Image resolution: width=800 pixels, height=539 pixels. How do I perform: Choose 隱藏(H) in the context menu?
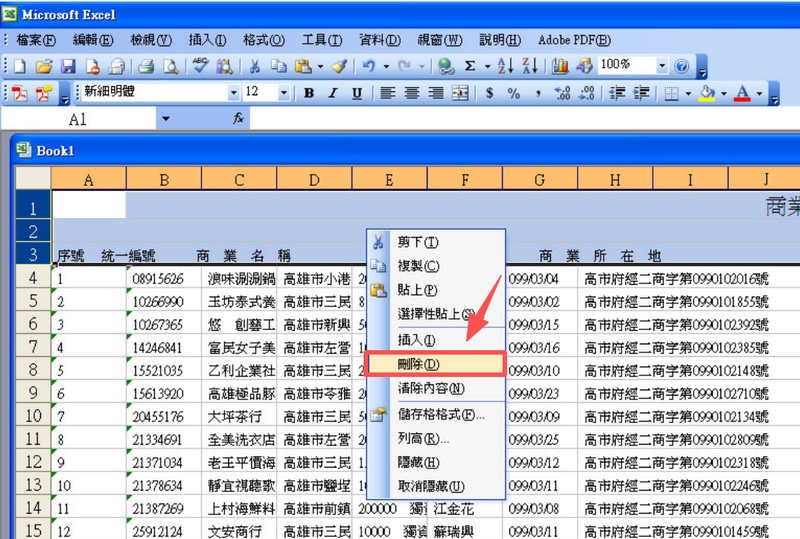(x=436, y=462)
